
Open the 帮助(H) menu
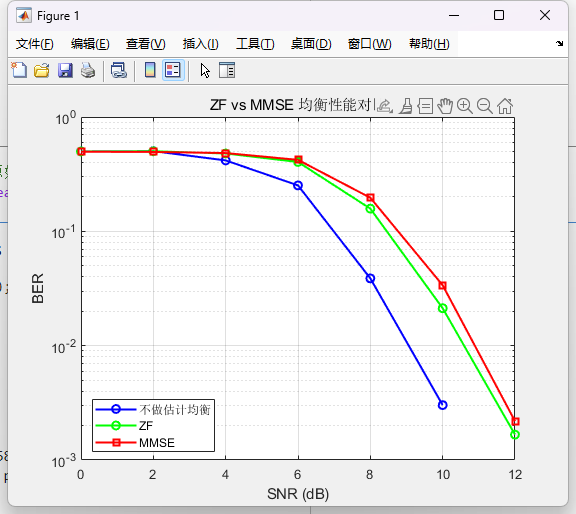point(429,44)
